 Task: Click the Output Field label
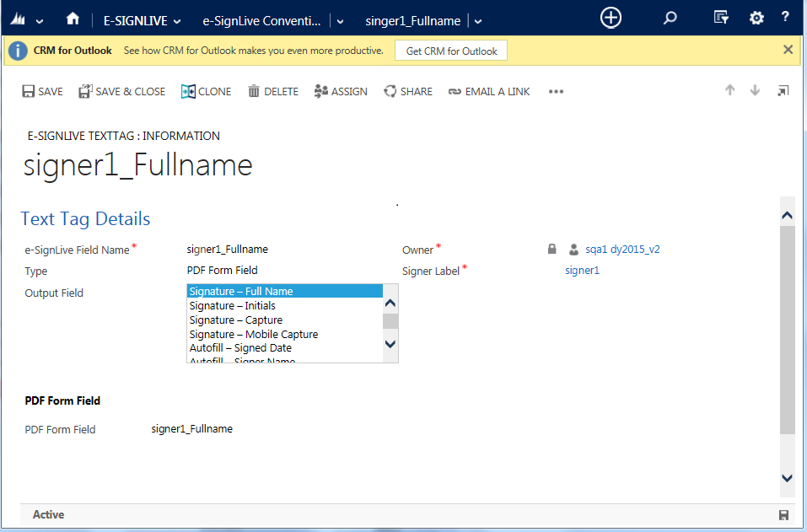tap(54, 293)
